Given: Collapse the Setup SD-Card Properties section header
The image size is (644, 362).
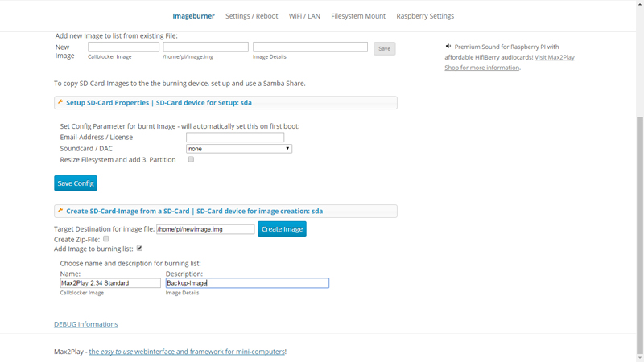Looking at the screenshot, I should pyautogui.click(x=225, y=103).
